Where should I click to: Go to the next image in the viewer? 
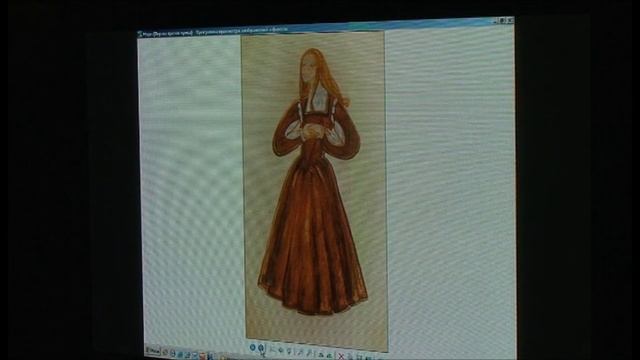pyautogui.click(x=261, y=348)
